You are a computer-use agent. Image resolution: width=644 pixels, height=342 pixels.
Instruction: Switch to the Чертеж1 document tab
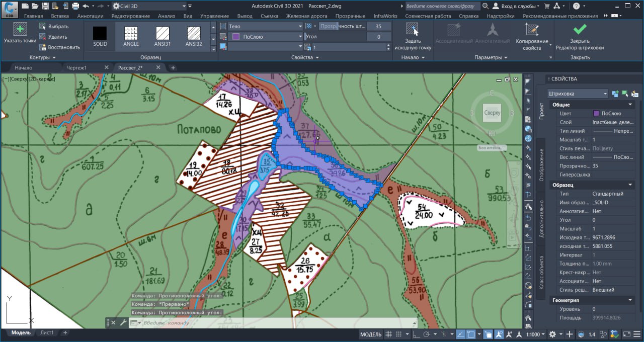(77, 67)
